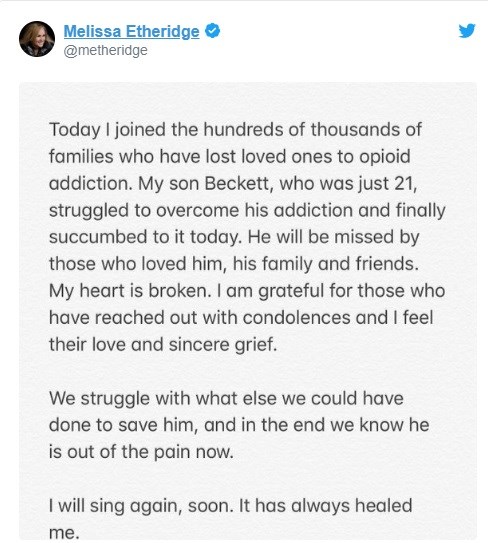Click the final word 'me.' in statement
Screen dimensions: 488x543
pos(64,533)
